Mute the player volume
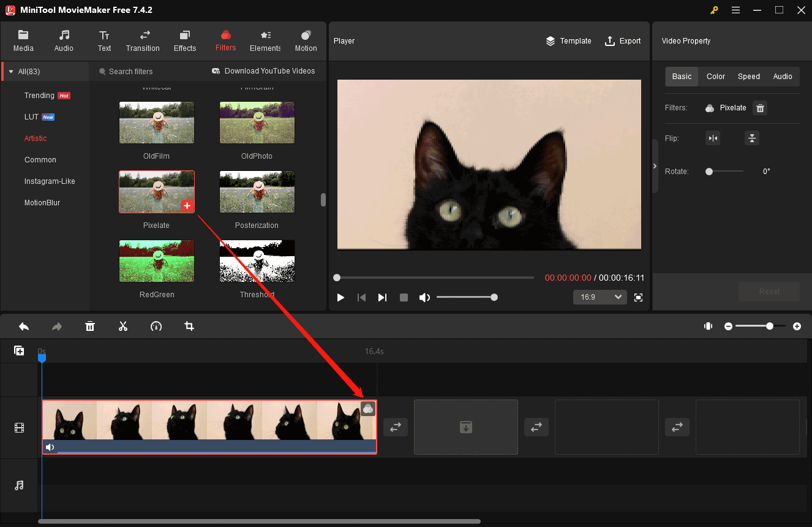The image size is (812, 527). (x=424, y=297)
